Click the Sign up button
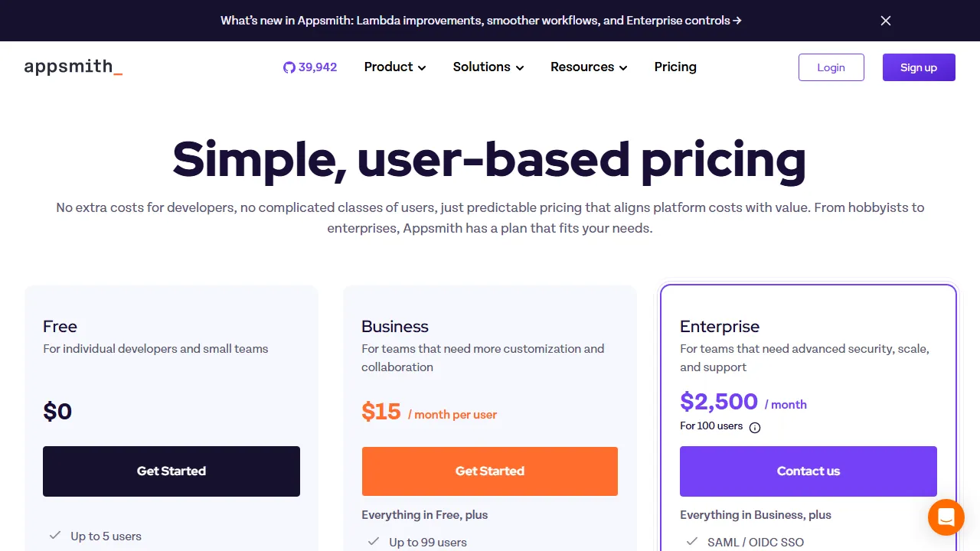 [x=919, y=67]
